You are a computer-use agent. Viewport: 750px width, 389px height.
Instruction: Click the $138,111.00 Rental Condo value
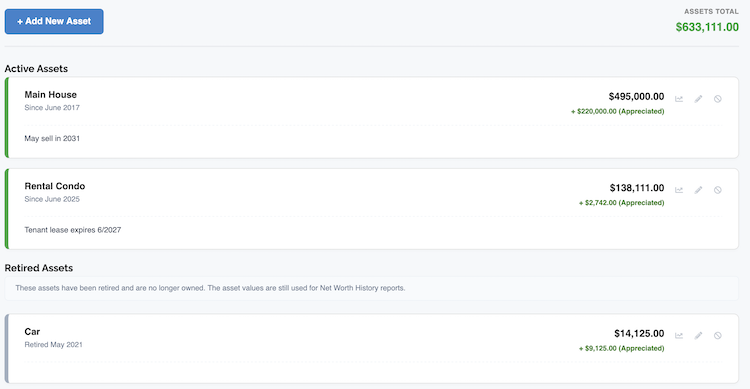pyautogui.click(x=637, y=188)
